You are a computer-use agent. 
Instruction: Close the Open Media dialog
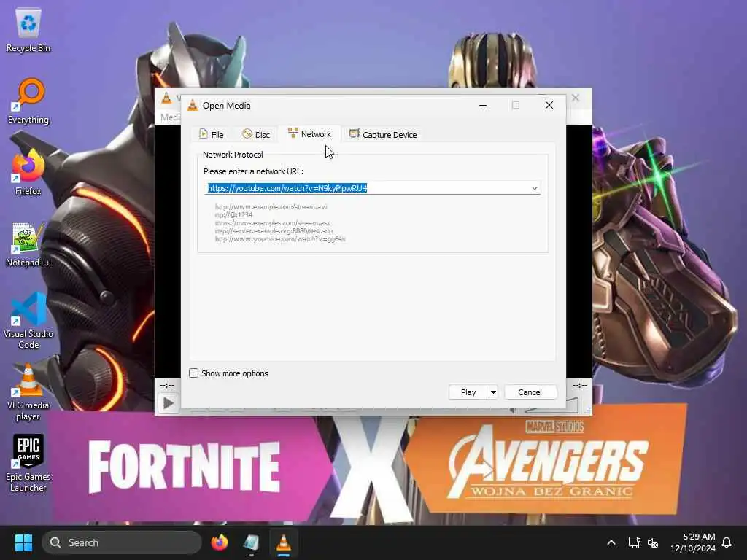tap(549, 105)
